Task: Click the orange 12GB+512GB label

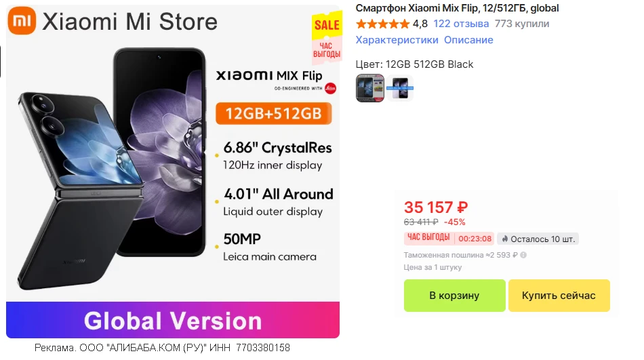Action: (x=273, y=113)
